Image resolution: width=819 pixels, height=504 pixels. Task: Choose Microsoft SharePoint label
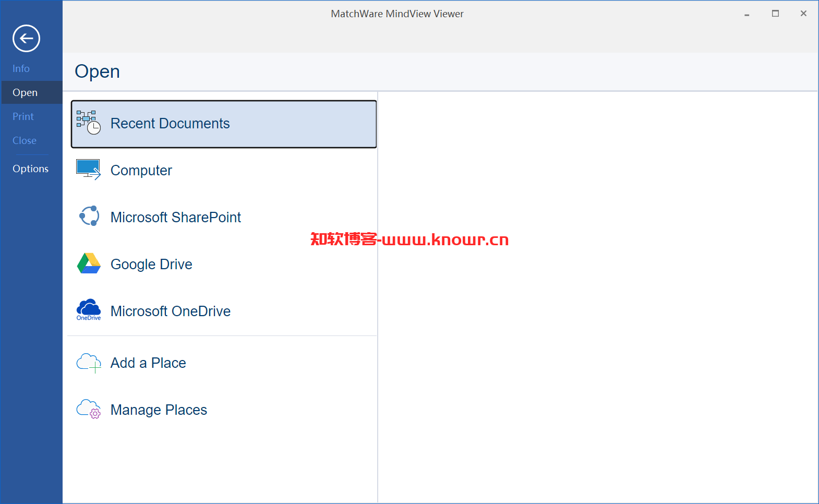pos(176,218)
